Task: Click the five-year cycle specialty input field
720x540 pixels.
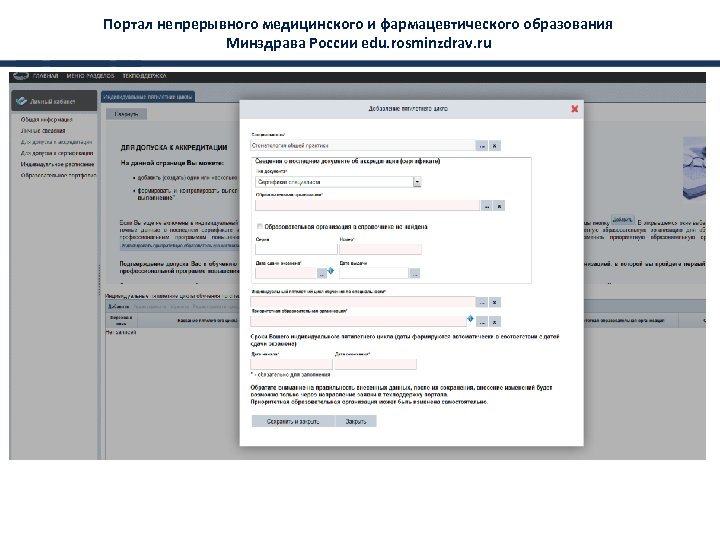Action: pyautogui.click(x=363, y=302)
